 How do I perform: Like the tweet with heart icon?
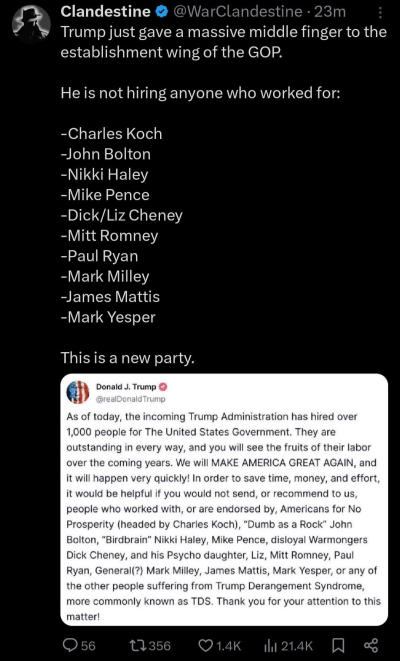pyautogui.click(x=205, y=645)
